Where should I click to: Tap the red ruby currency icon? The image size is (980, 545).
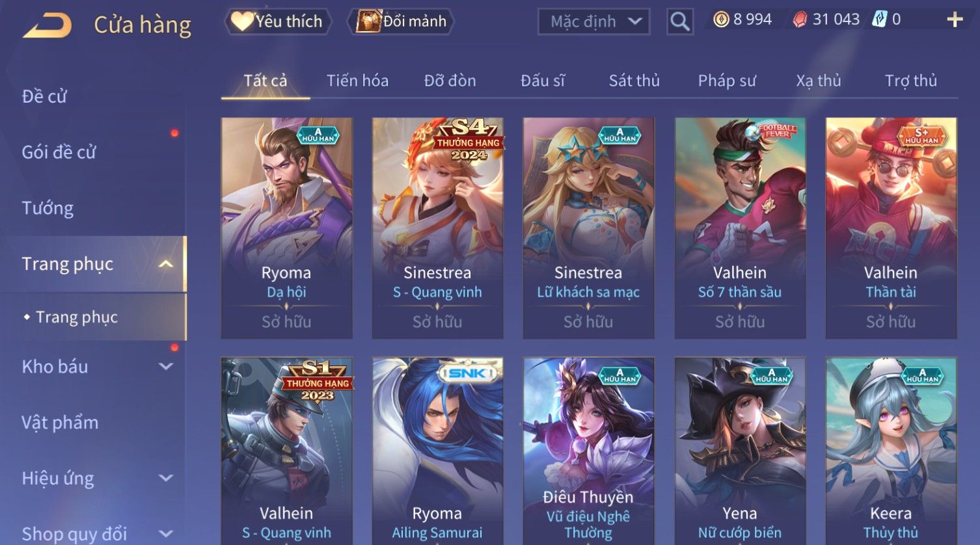coord(800,20)
